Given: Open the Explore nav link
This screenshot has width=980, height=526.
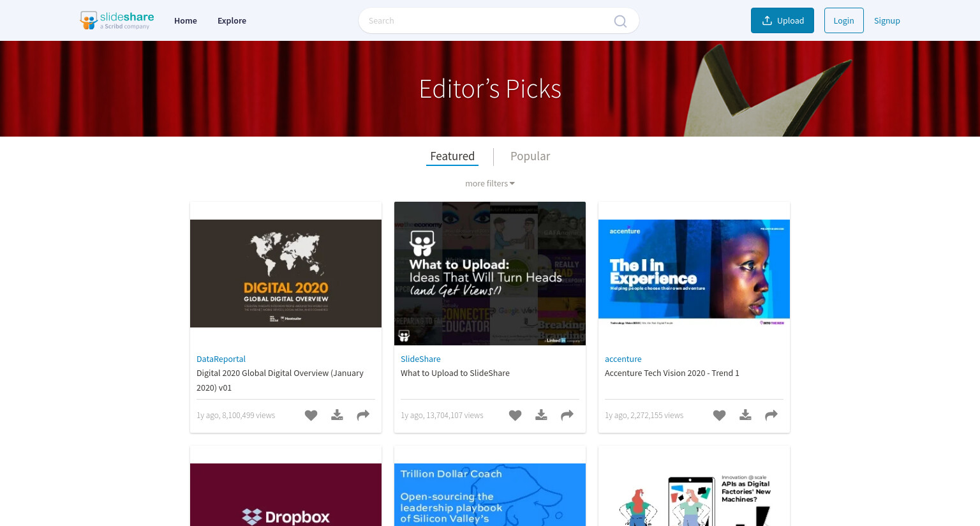Looking at the screenshot, I should coord(232,20).
